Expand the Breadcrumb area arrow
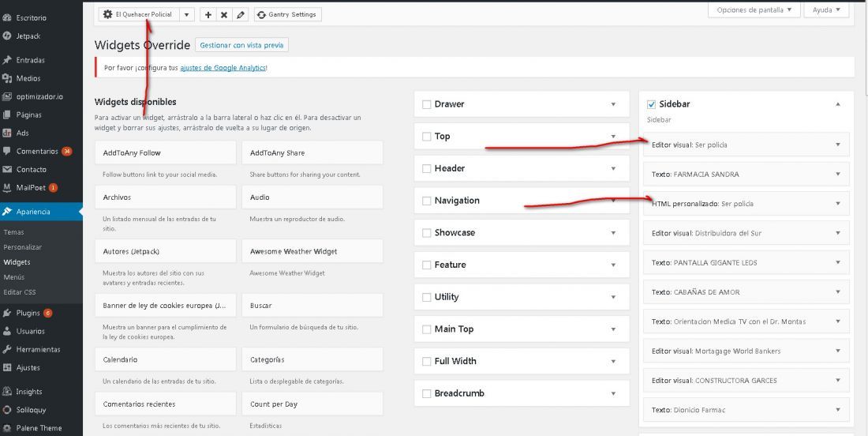This screenshot has height=436, width=868. [613, 393]
